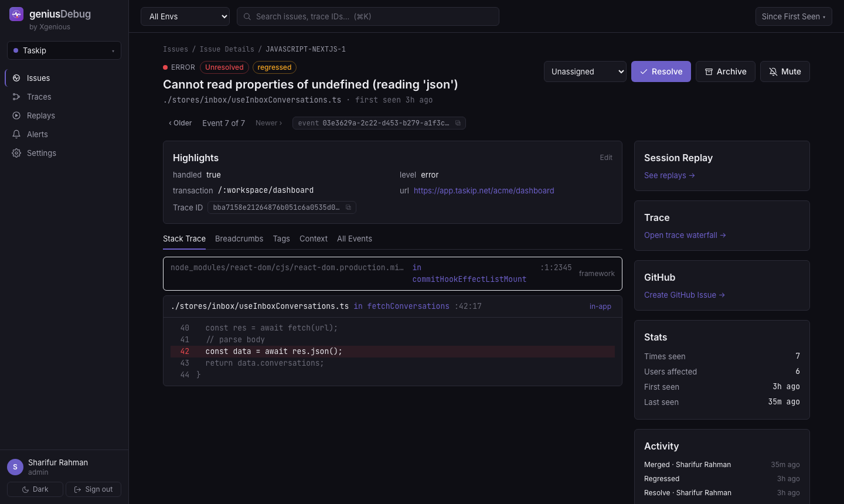
Task: Switch to the All Events tab
Action: 355,239
